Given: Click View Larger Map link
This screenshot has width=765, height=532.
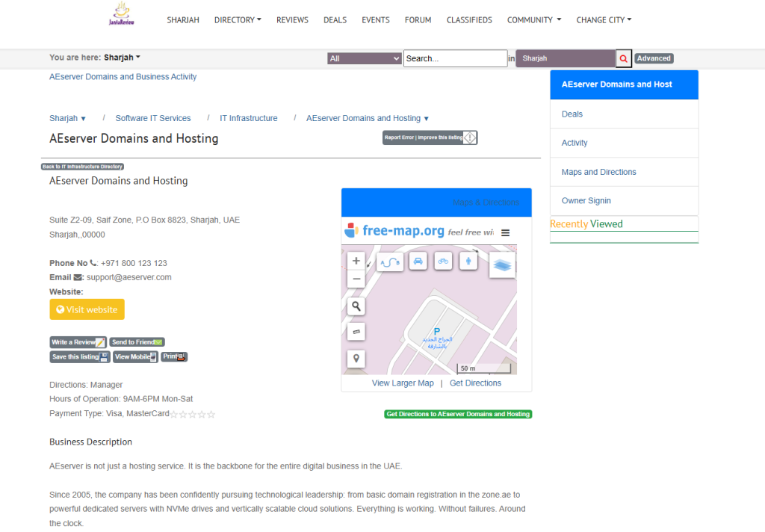Looking at the screenshot, I should (403, 383).
